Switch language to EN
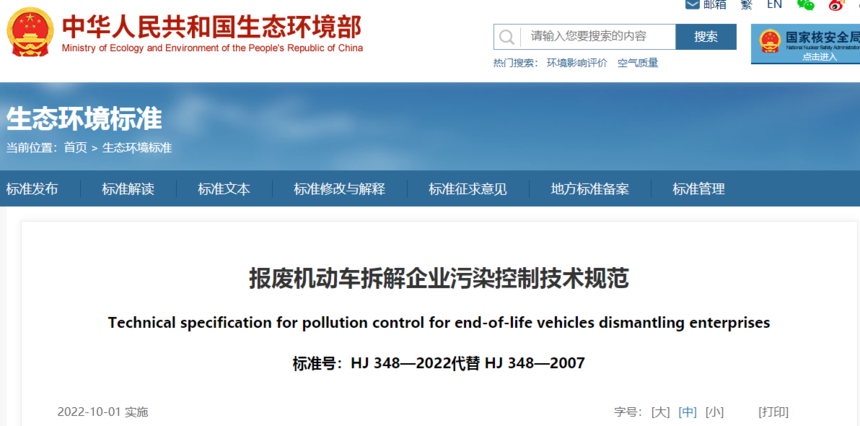This screenshot has height=426, width=860. coord(774,4)
